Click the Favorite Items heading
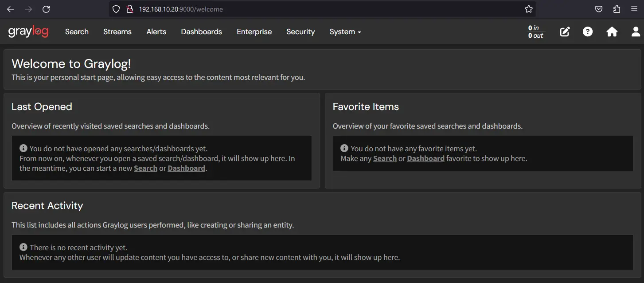 pyautogui.click(x=366, y=106)
